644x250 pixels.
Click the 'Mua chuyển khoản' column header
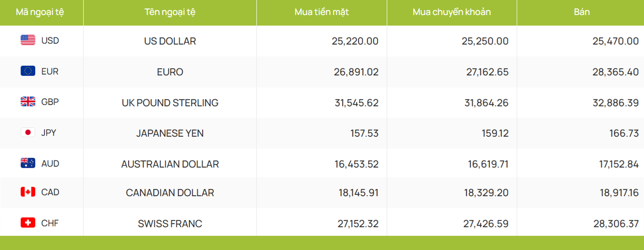(x=452, y=12)
